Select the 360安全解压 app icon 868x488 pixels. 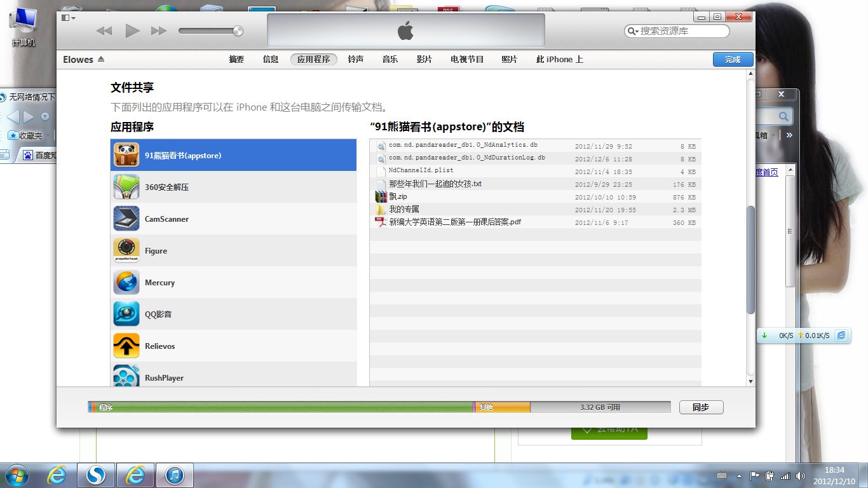coord(126,187)
